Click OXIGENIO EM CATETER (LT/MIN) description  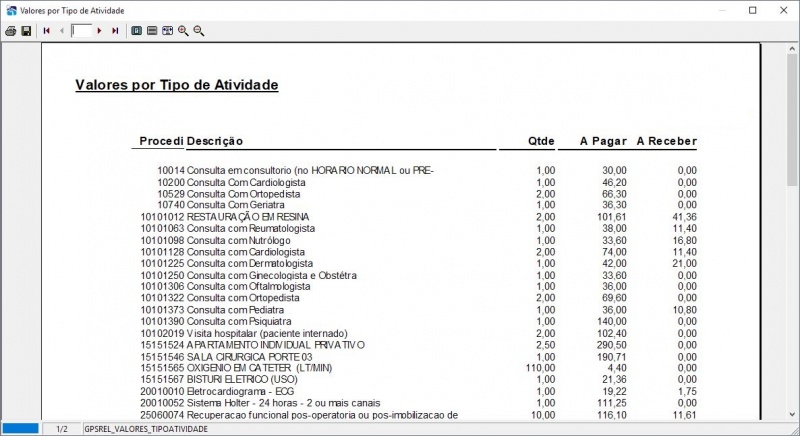pos(259,368)
